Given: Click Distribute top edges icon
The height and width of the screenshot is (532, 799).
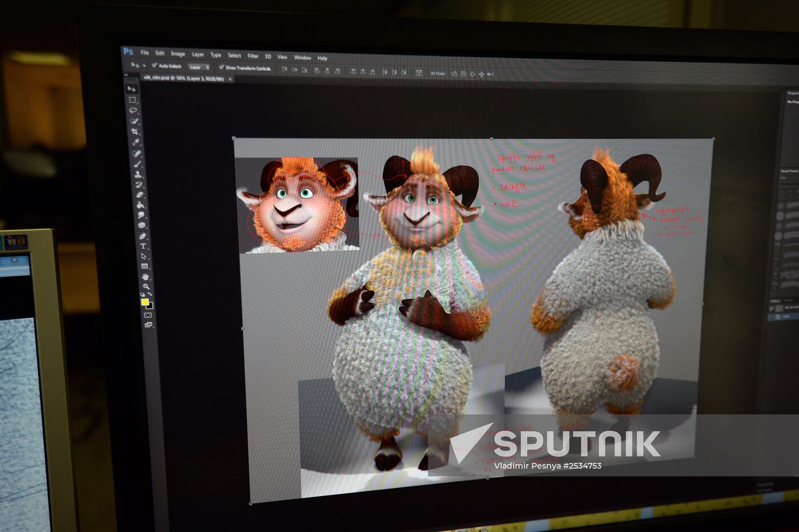Looking at the screenshot, I should [353, 72].
